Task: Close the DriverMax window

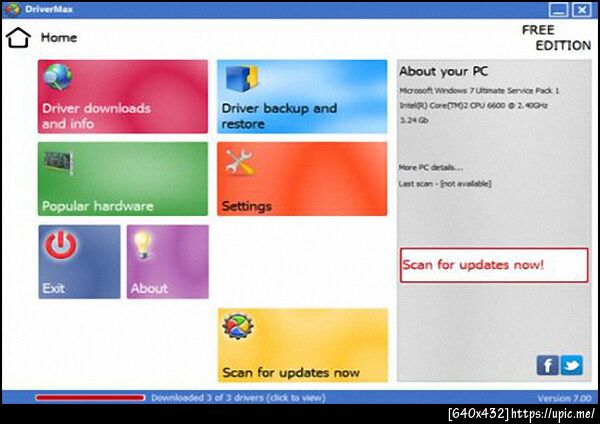Action: pos(582,10)
